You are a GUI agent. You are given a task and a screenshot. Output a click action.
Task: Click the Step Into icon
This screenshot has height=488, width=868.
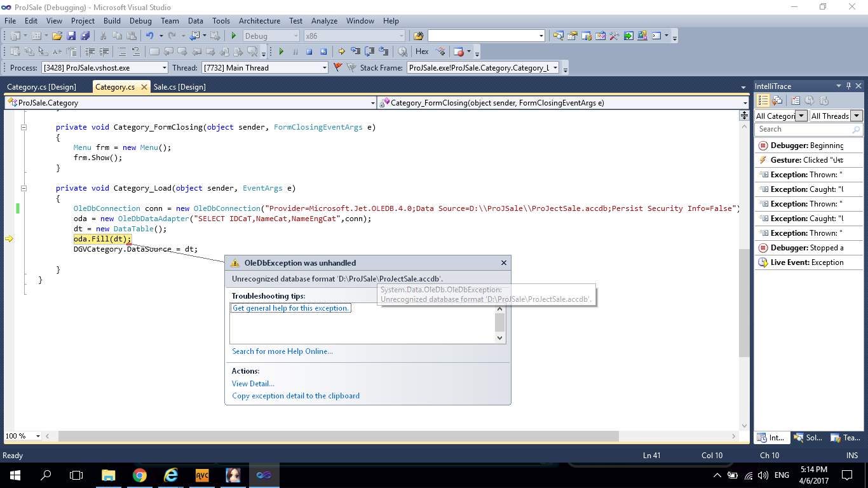coord(355,51)
